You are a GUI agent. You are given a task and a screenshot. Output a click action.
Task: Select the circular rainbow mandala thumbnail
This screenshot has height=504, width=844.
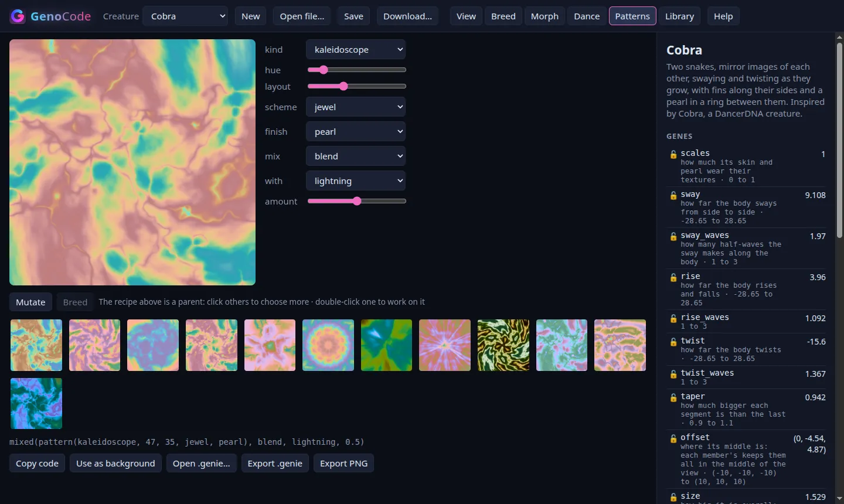(x=328, y=345)
